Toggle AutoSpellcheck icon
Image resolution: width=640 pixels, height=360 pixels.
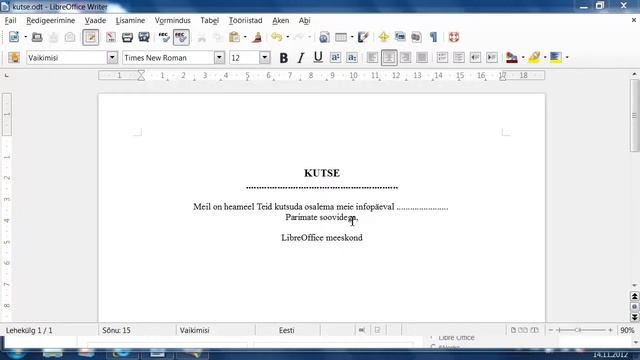click(181, 37)
